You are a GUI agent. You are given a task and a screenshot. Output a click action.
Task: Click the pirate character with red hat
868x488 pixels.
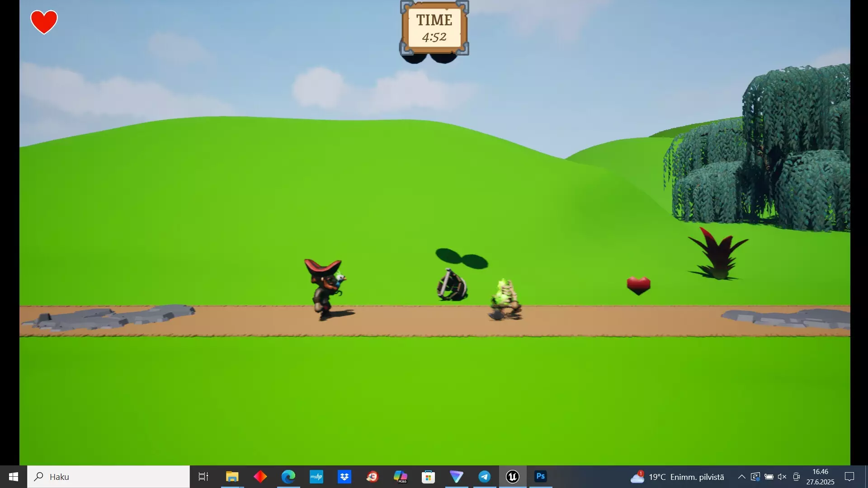325,289
